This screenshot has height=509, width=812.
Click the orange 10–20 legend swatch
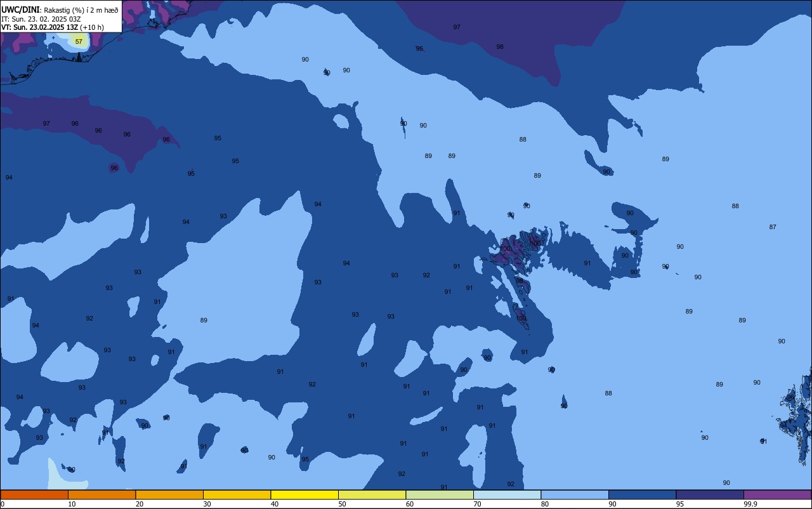[101, 494]
